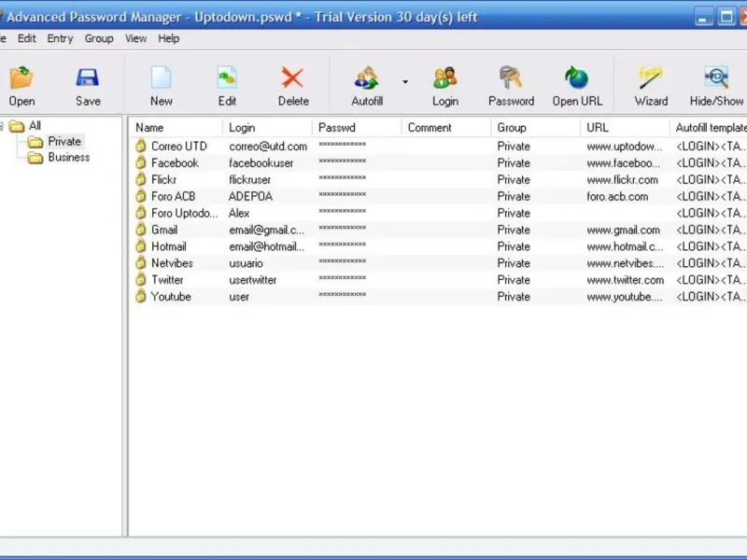This screenshot has width=747, height=560.
Task: Open the Group menu
Action: (x=99, y=38)
